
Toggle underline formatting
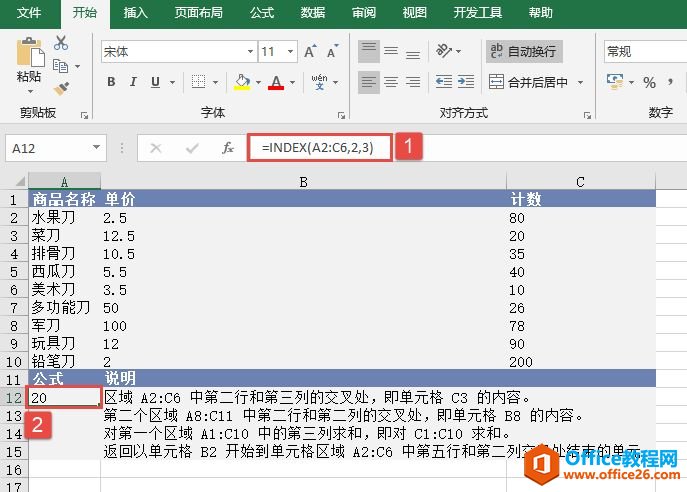point(155,81)
